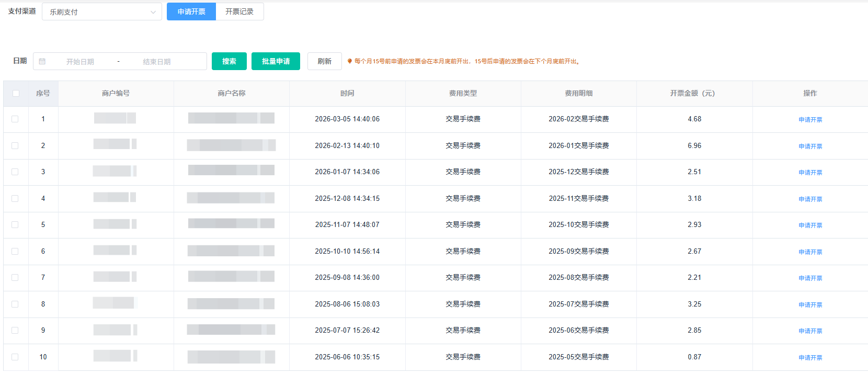Click the time cell 2025-11-07 14:48:07

(347, 224)
